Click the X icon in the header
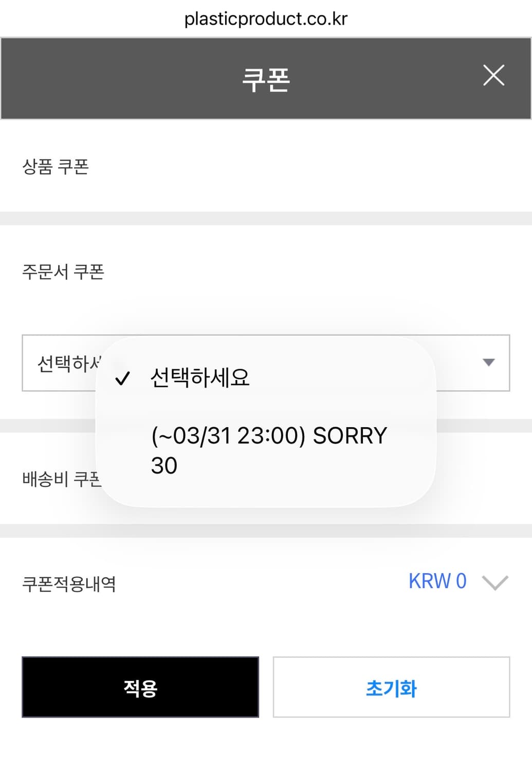532x771 pixels. point(493,76)
